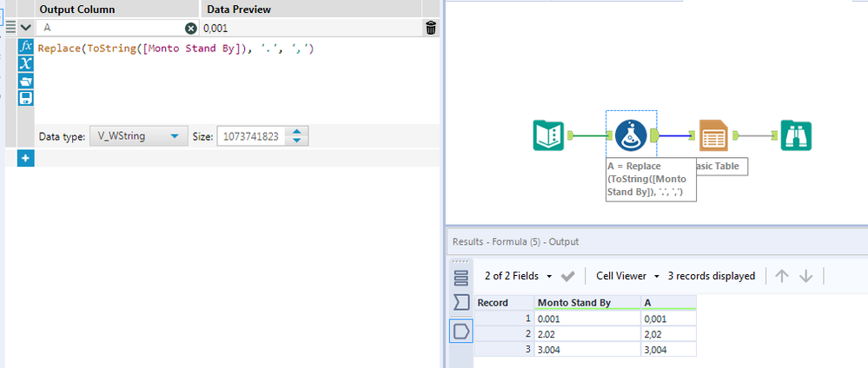Show results messages list view icon

[461, 277]
